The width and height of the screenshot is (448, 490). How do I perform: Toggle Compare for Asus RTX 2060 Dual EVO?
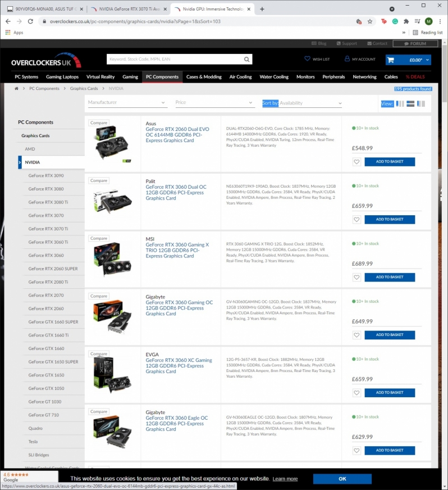(x=99, y=123)
